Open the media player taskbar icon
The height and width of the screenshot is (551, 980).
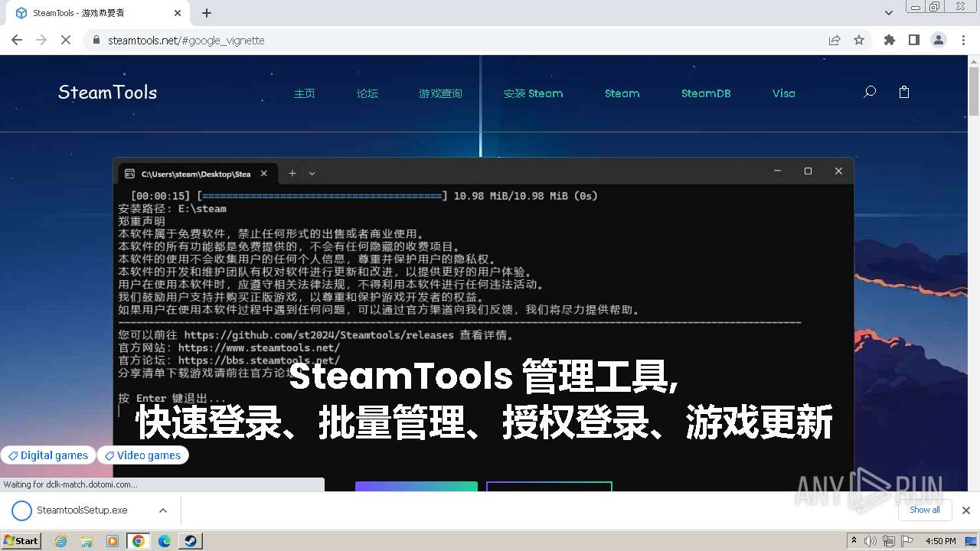pyautogui.click(x=113, y=541)
